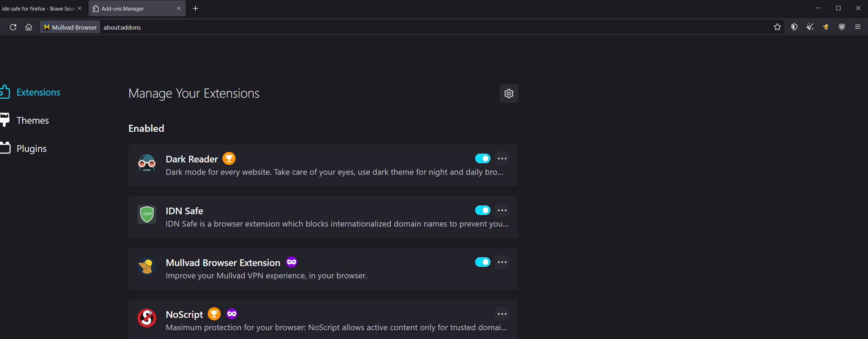868x339 pixels.
Task: Close the Brave Search tab
Action: pos(80,8)
